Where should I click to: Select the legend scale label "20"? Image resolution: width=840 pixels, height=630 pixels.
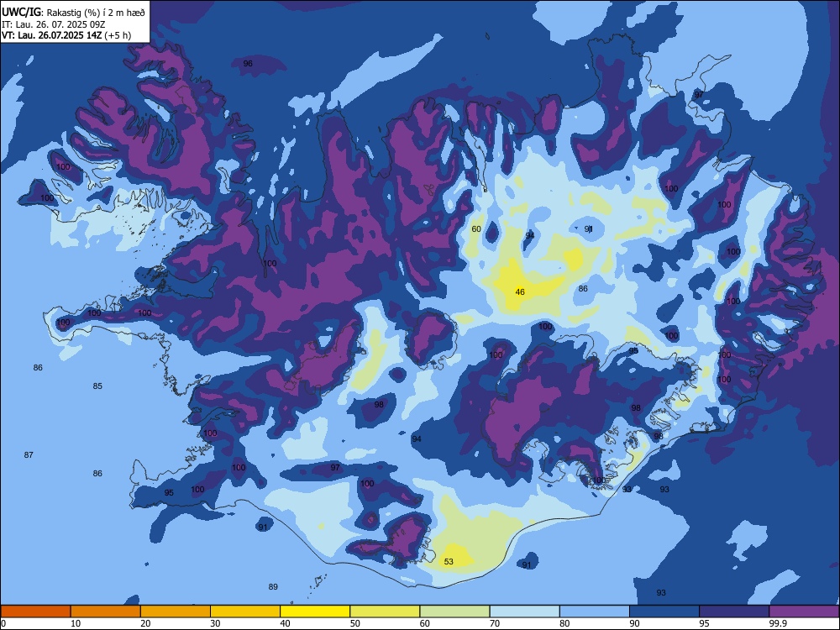(145, 623)
